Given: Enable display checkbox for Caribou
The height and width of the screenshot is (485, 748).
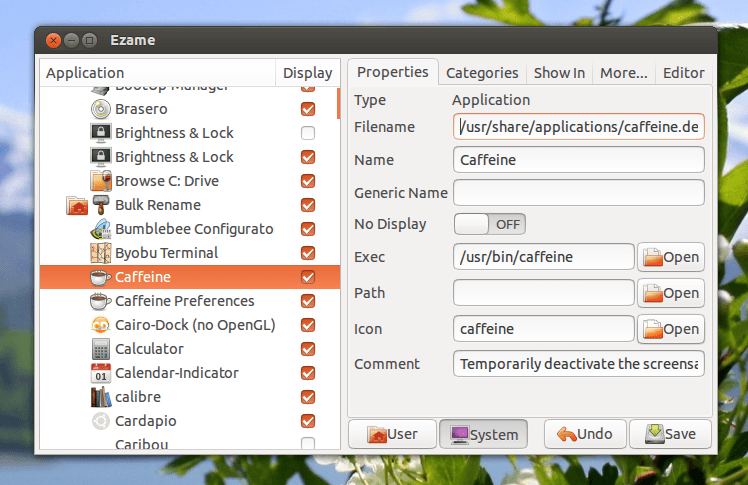Looking at the screenshot, I should click(x=308, y=444).
